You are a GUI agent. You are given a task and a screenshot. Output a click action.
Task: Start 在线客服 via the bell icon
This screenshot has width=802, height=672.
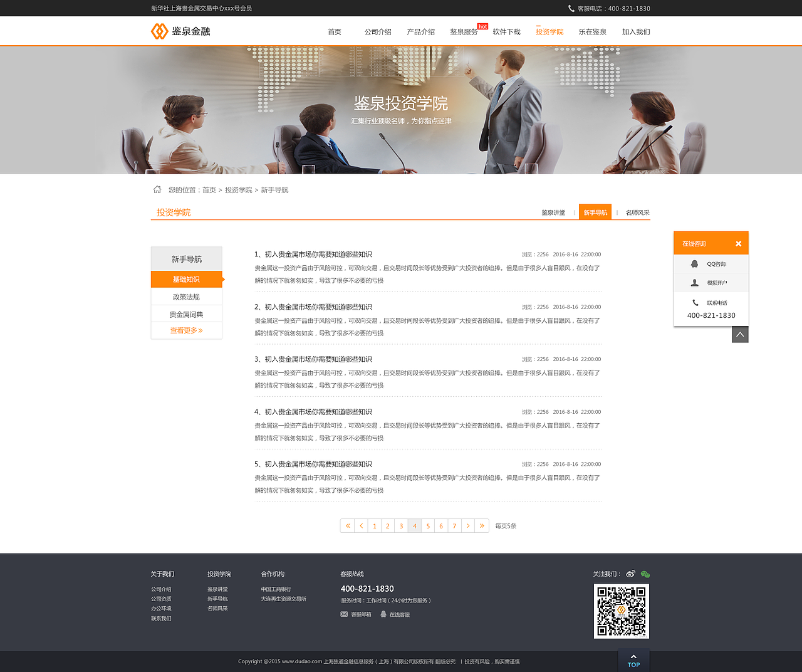tap(383, 614)
